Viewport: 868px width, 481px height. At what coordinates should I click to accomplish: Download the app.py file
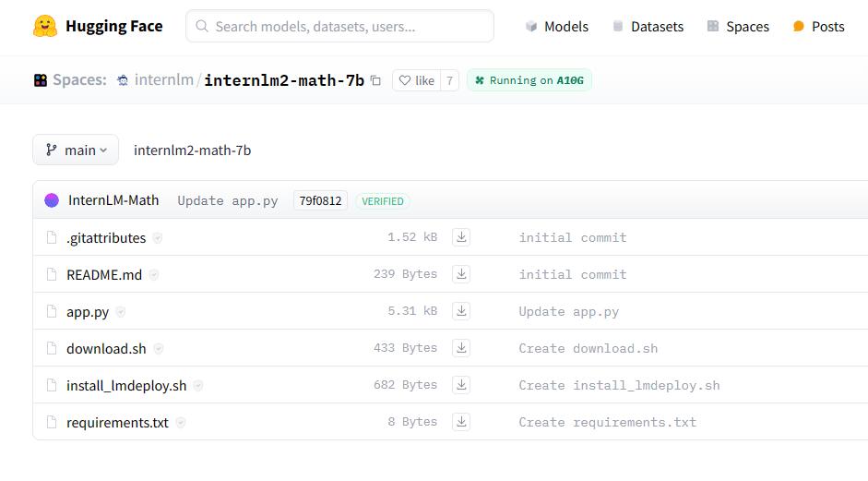coord(461,311)
